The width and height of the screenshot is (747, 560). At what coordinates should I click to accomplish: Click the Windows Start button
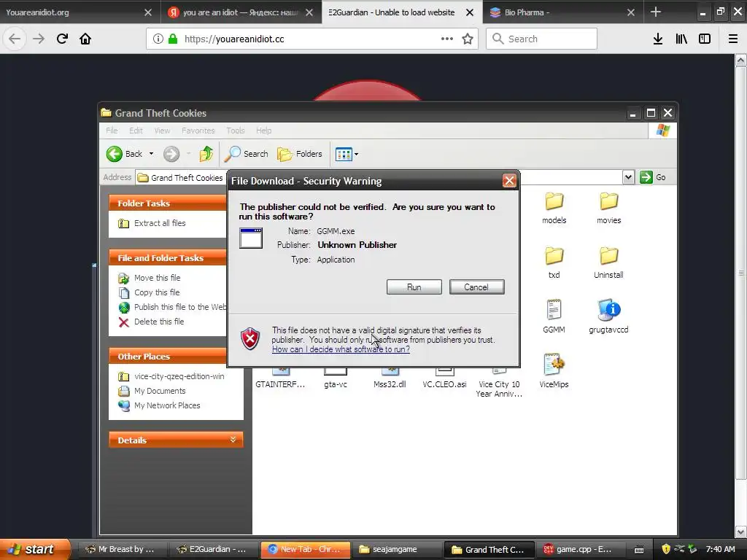coord(34,549)
